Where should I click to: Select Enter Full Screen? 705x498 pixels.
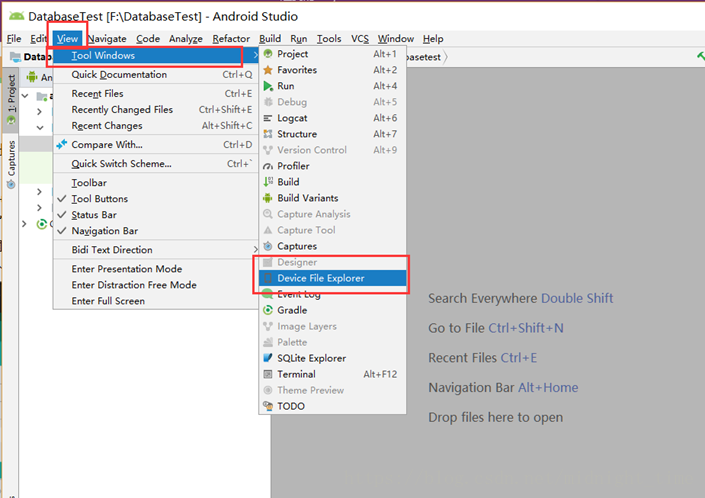click(x=155, y=301)
